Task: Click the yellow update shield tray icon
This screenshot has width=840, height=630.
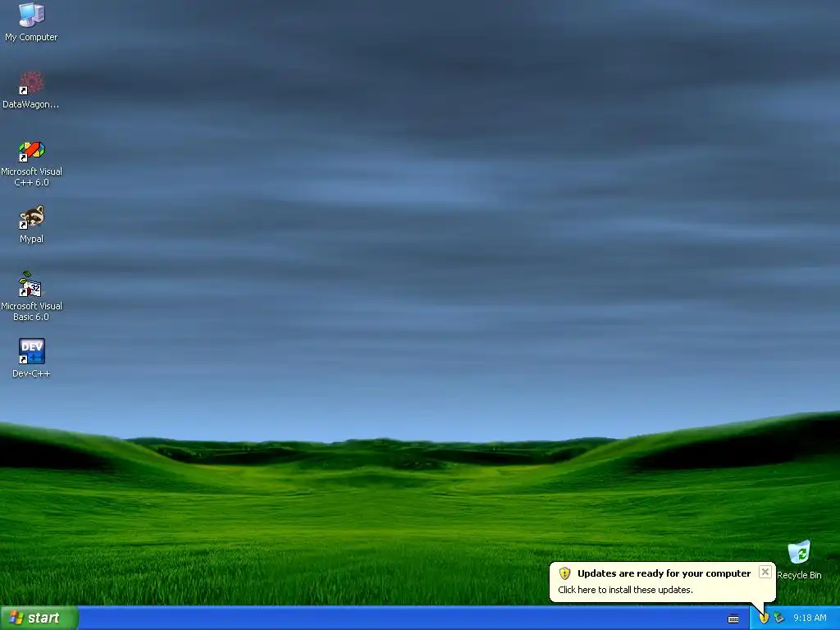Action: coord(764,619)
